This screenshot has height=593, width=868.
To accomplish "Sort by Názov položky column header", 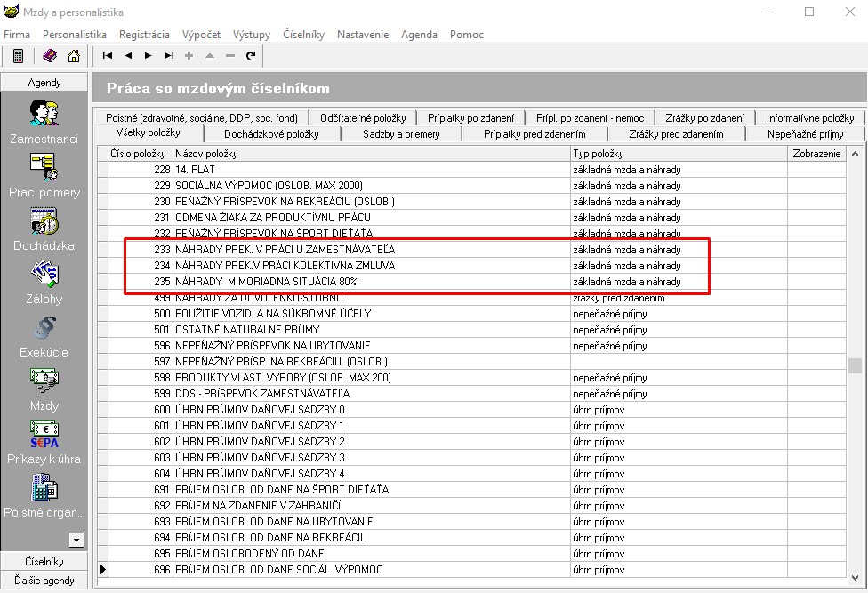I will [372, 154].
